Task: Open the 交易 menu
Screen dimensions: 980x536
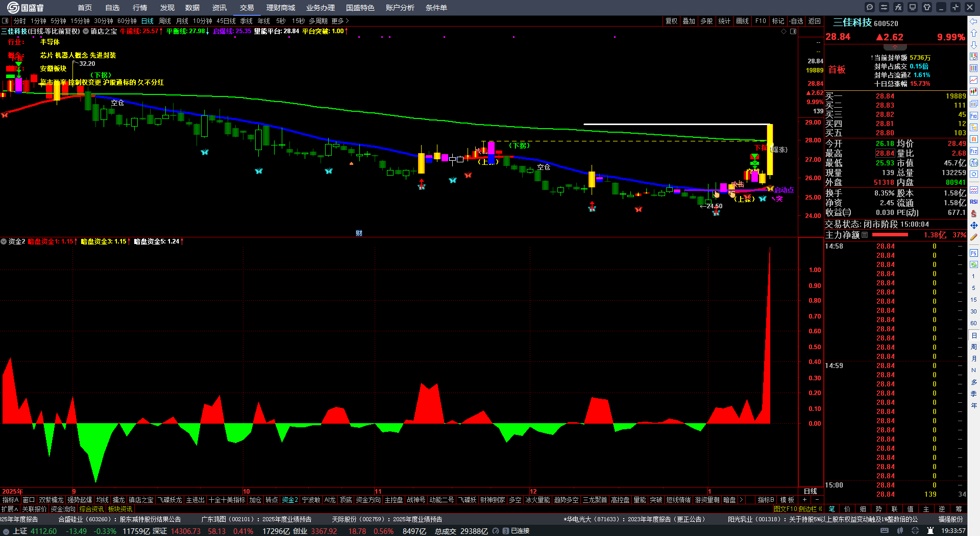Action: (x=247, y=8)
